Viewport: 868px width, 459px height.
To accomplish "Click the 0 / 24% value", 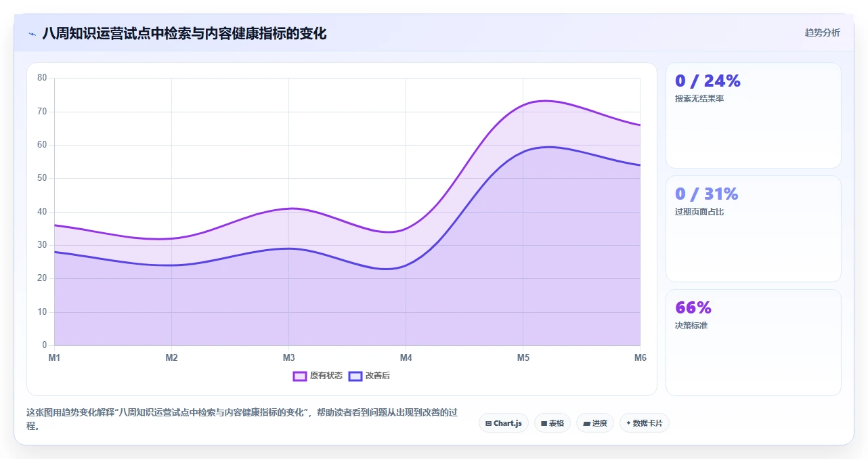I will [x=708, y=81].
